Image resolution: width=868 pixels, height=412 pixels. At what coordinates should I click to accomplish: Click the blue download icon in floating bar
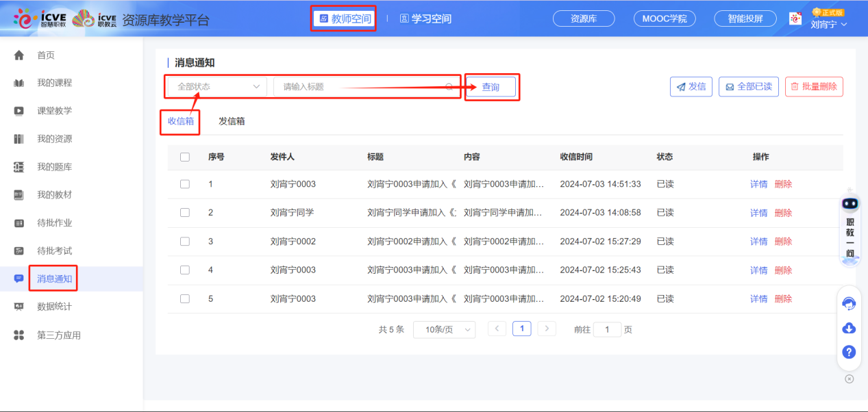pos(848,329)
